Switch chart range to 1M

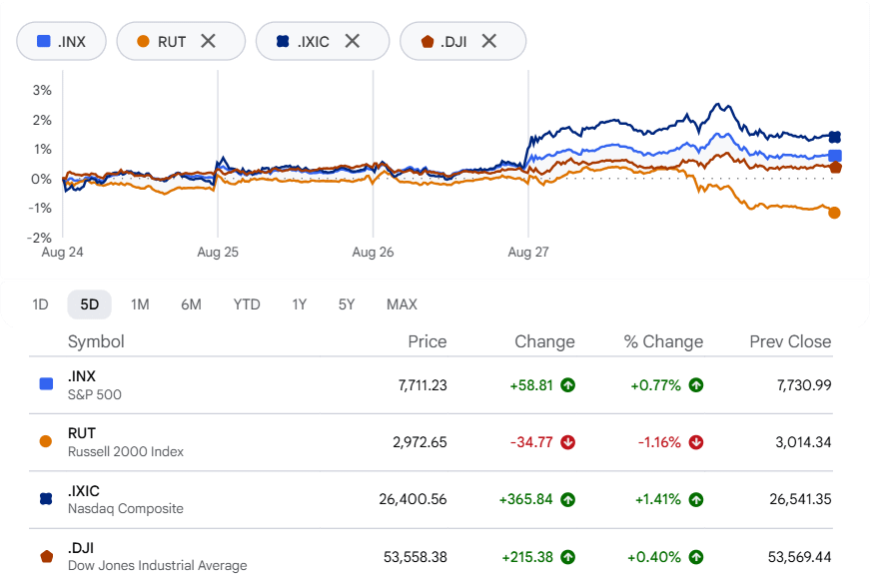coord(140,304)
